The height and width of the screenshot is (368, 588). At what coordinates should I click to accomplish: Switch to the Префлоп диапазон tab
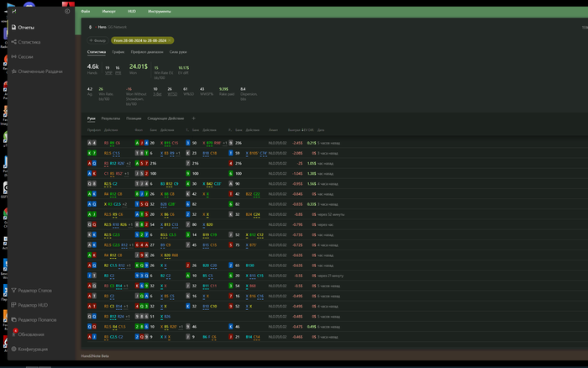coord(147,52)
